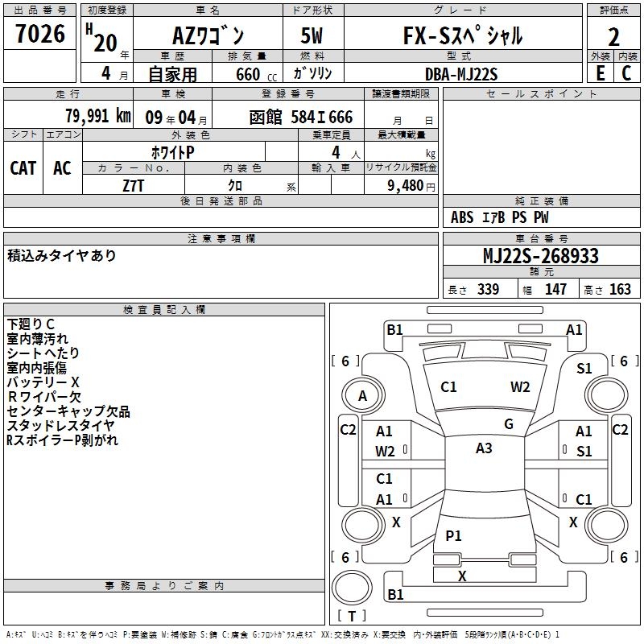
Task: Click the B1 mark on the rear bumper
Action: 395,594
